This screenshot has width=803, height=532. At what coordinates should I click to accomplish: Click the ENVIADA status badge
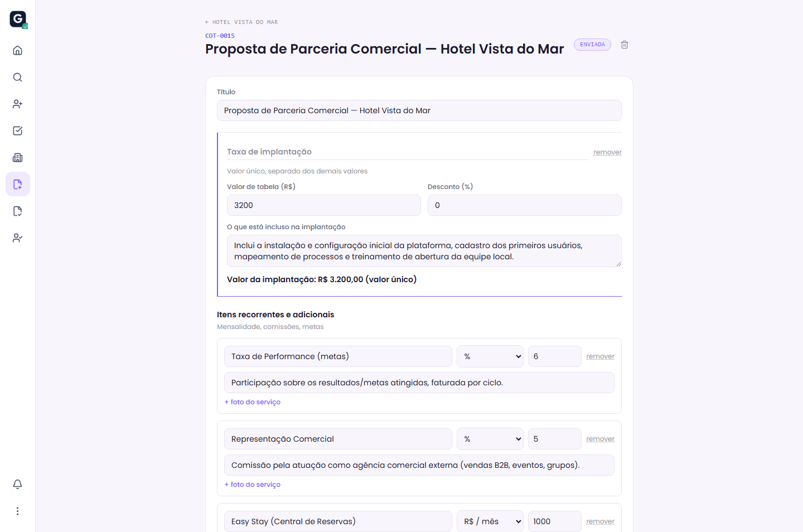(592, 45)
